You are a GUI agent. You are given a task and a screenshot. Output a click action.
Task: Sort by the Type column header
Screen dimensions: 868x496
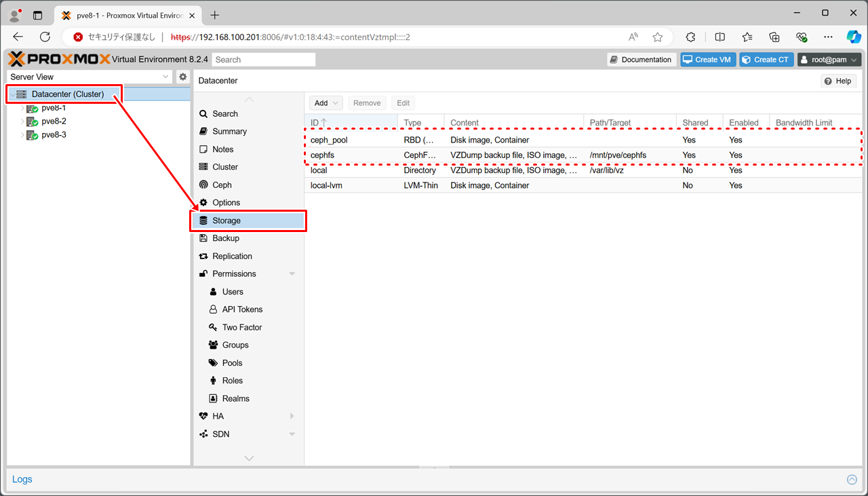(412, 123)
